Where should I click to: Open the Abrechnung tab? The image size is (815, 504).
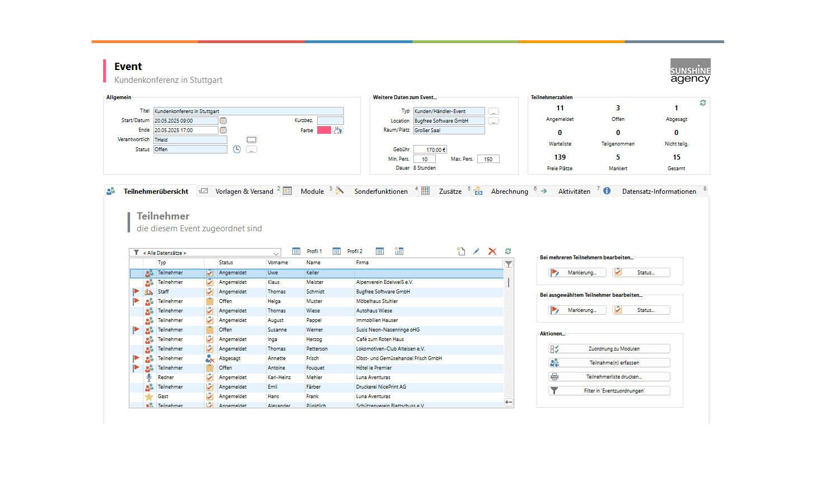pyautogui.click(x=509, y=192)
